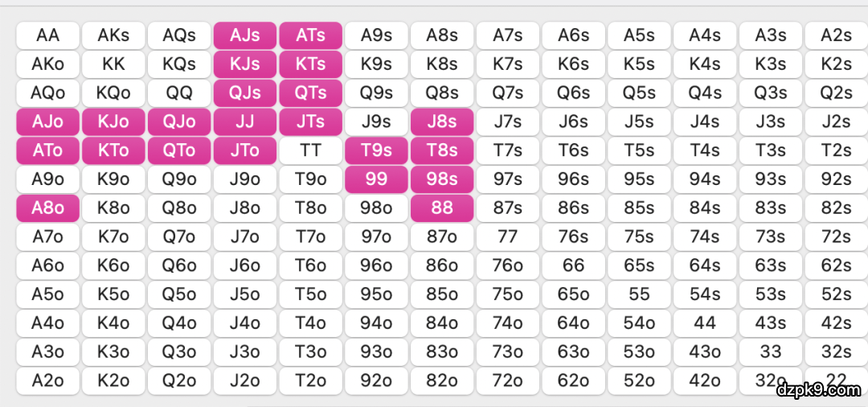
Task: Toggle the T9s suited connector
Action: tap(376, 150)
